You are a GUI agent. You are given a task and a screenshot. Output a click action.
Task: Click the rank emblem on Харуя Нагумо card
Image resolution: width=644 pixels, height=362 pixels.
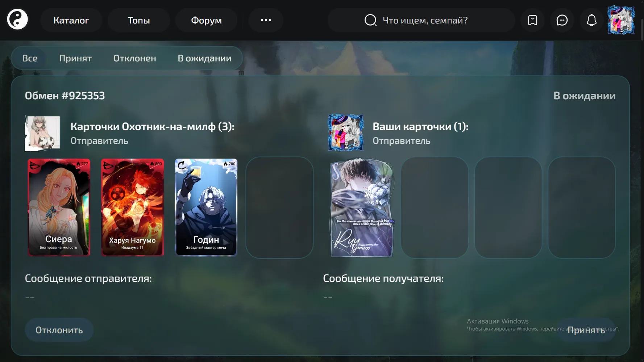point(108,166)
